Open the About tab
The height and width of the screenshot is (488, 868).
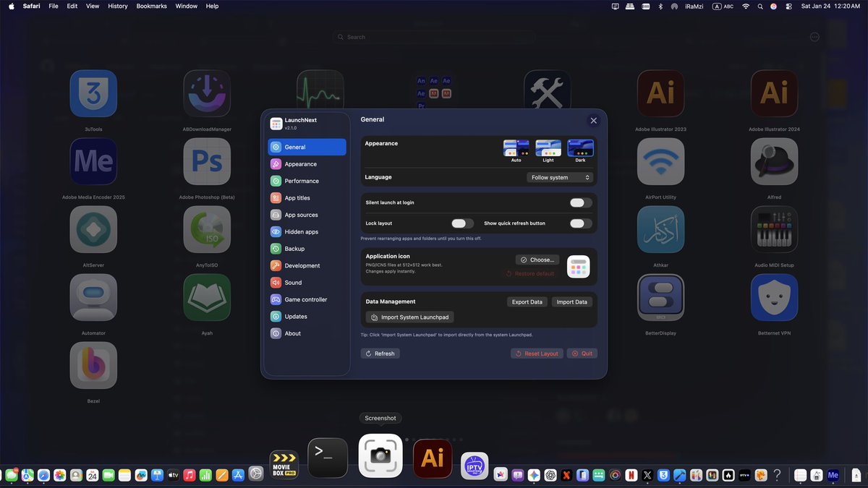[x=307, y=333]
